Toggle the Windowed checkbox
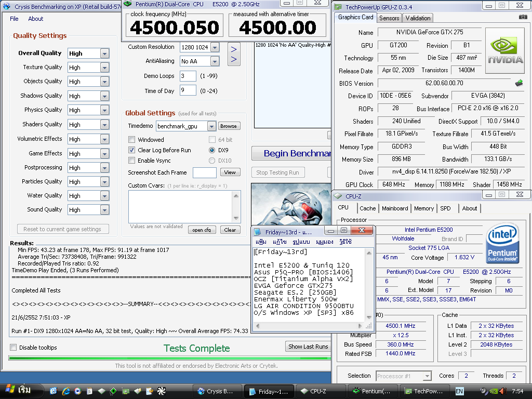Screen dimensions: 532x399 click(131, 139)
